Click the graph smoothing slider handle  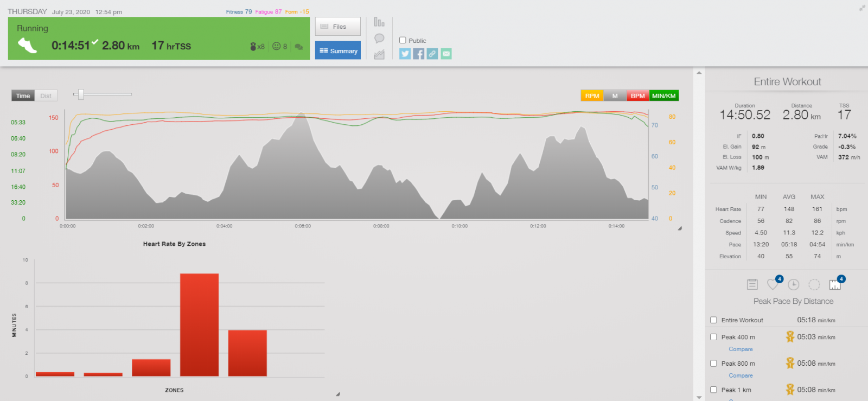[81, 94]
